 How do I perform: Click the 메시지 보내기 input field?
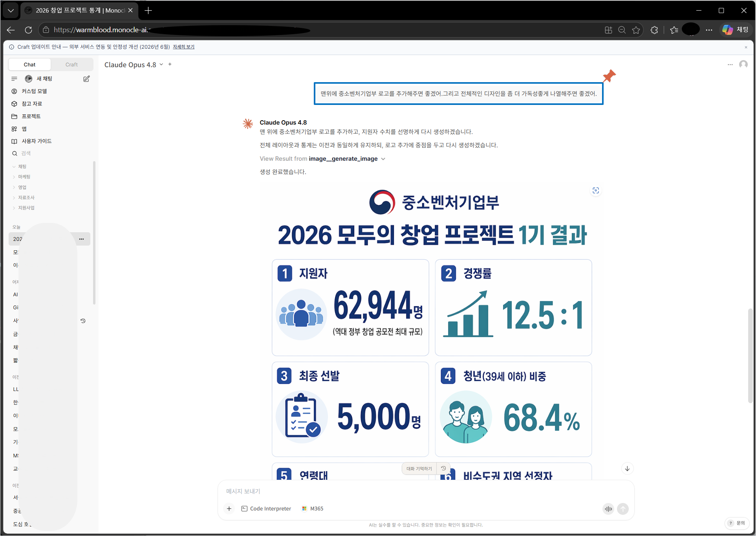pos(426,491)
